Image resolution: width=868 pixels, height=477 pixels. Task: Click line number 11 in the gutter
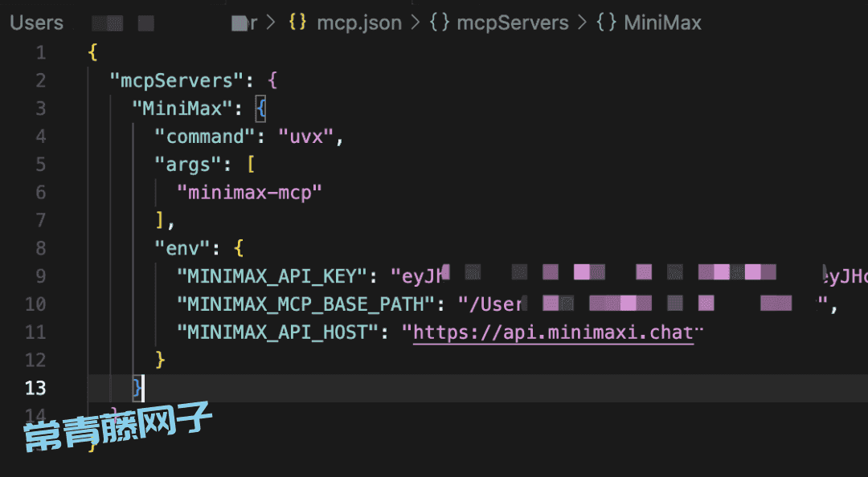point(35,332)
